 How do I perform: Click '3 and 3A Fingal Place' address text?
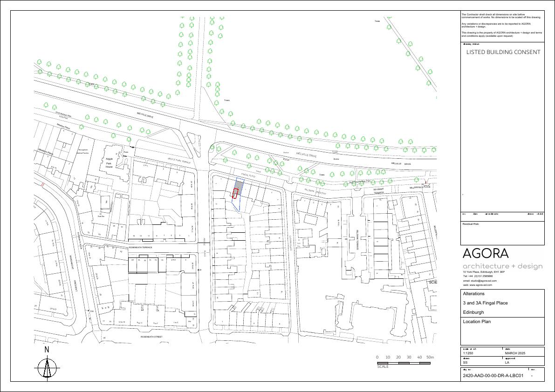click(x=485, y=303)
